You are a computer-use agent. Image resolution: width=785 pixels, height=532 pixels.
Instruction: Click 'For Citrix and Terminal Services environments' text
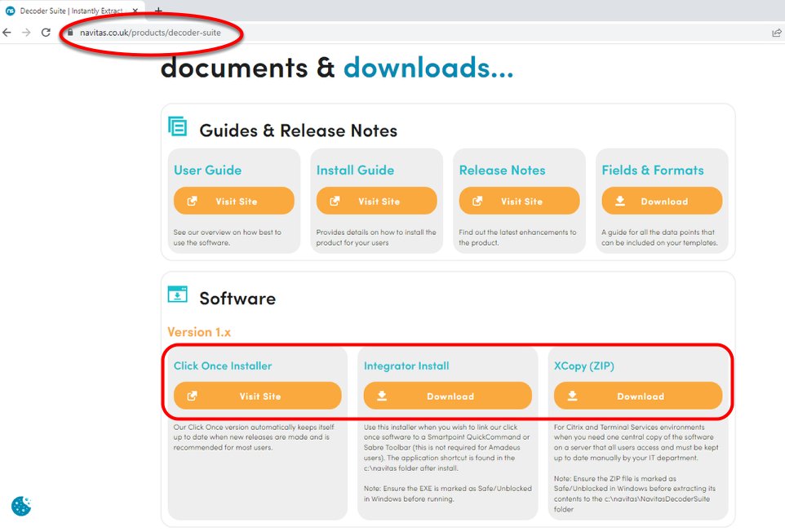click(x=629, y=427)
